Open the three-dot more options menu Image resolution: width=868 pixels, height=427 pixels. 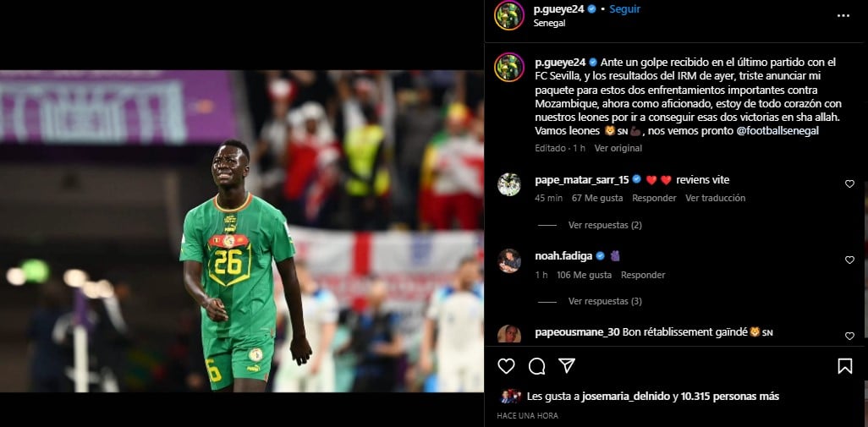[x=843, y=15]
